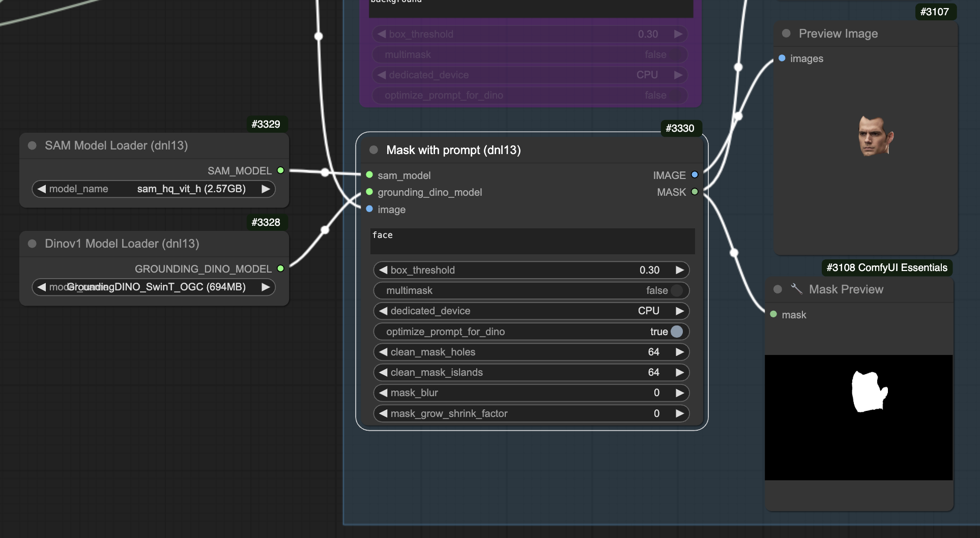Screen dimensions: 980x538
Task: Collapse the Mask with prompt node via title circle
Action: tap(373, 150)
